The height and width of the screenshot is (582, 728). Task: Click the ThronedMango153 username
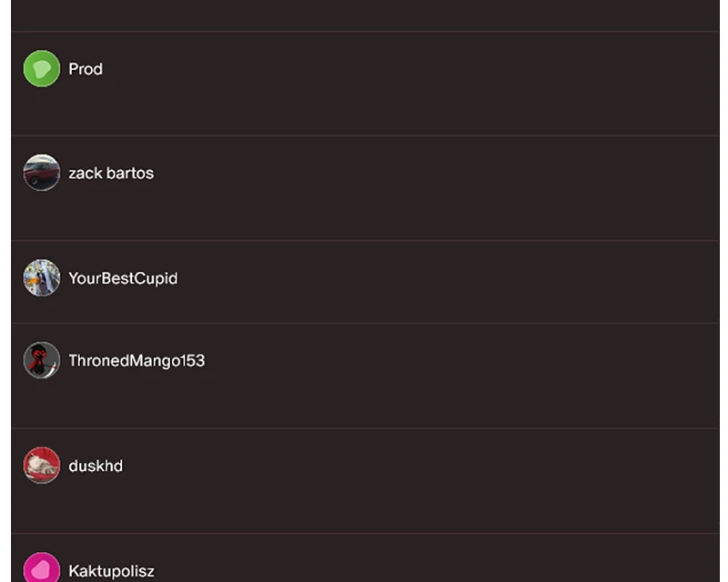pos(136,361)
